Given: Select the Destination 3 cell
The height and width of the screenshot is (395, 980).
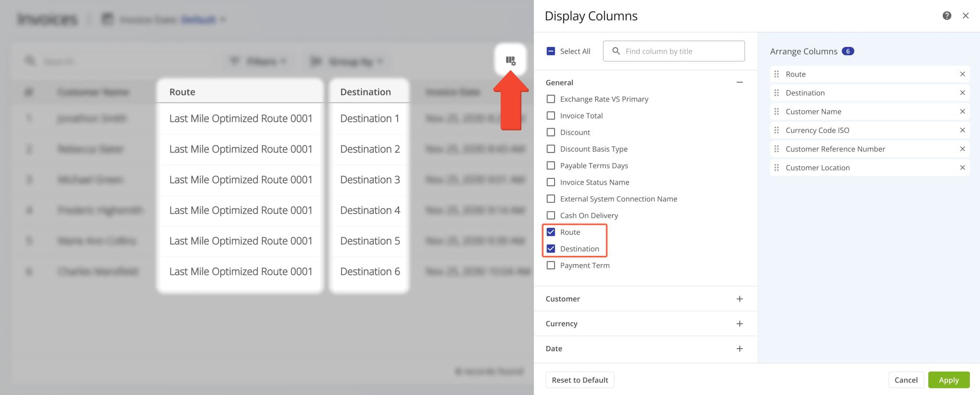Looking at the screenshot, I should coord(369,180).
